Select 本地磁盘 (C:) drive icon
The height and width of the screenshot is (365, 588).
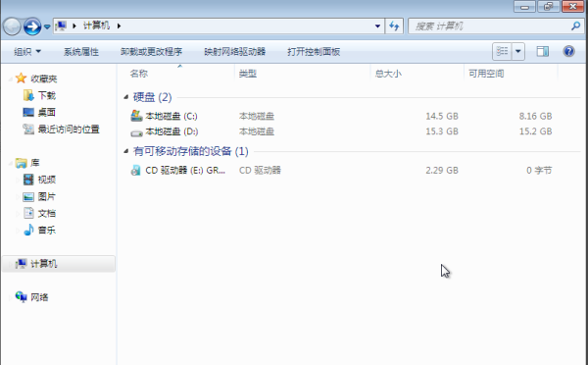(136, 116)
